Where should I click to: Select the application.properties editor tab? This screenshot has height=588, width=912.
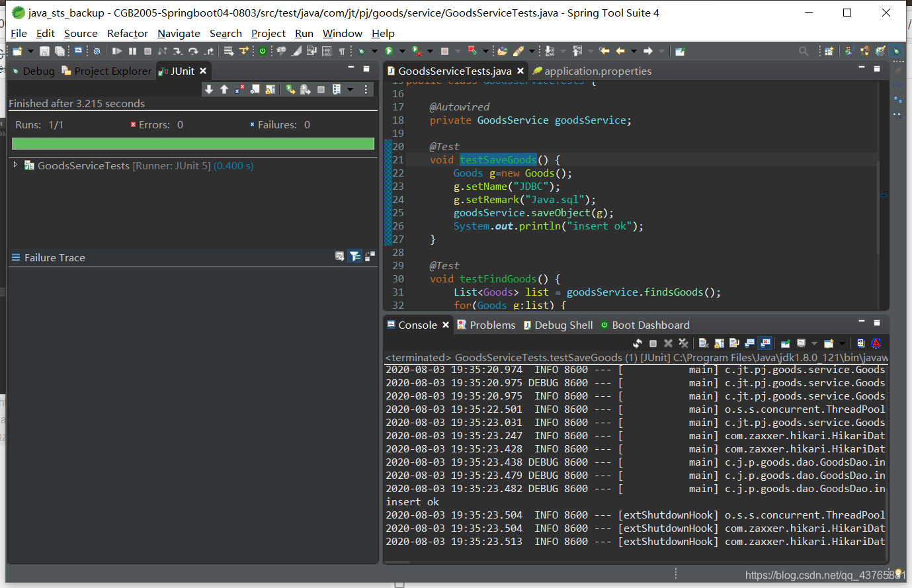(x=592, y=71)
